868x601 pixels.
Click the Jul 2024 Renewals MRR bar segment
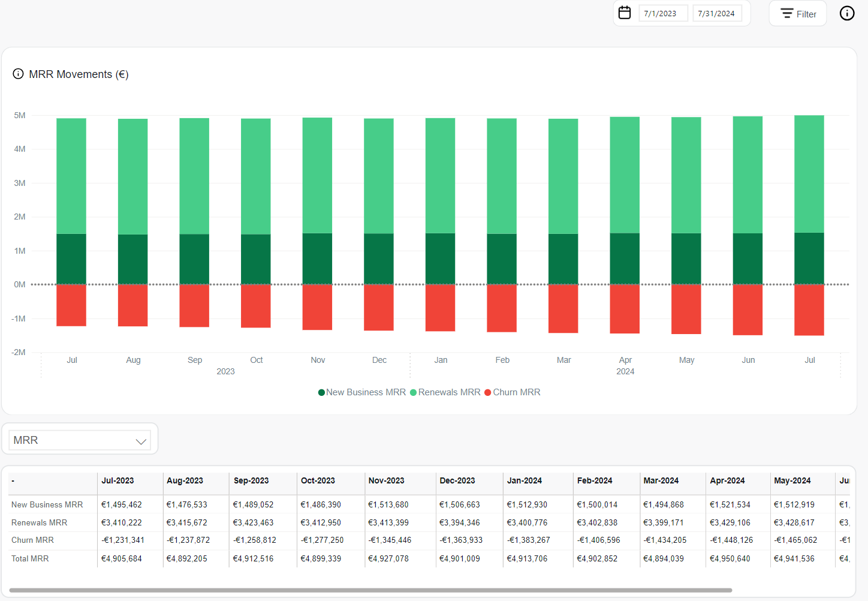(809, 174)
